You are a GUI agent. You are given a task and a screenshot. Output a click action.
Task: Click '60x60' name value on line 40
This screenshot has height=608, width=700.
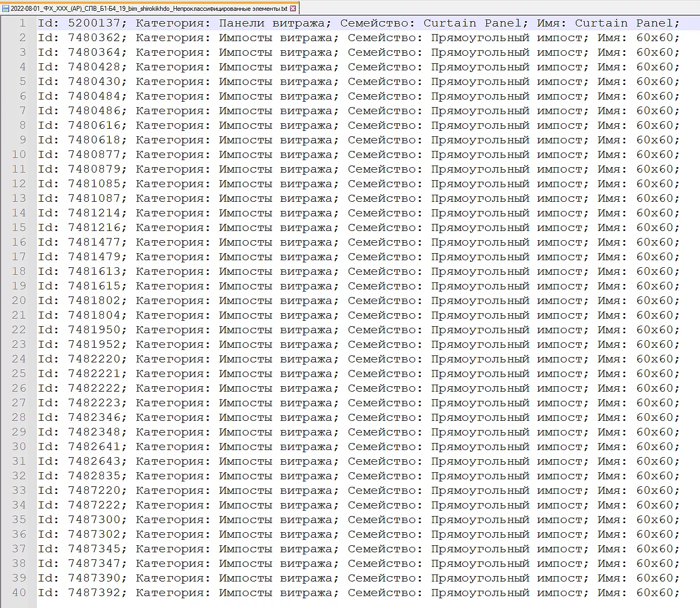[655, 593]
